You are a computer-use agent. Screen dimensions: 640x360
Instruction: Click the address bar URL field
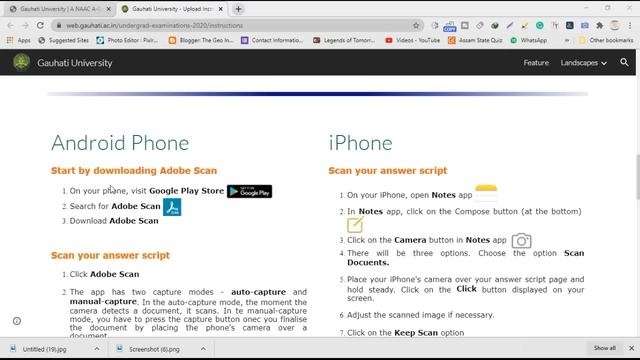coord(237,25)
